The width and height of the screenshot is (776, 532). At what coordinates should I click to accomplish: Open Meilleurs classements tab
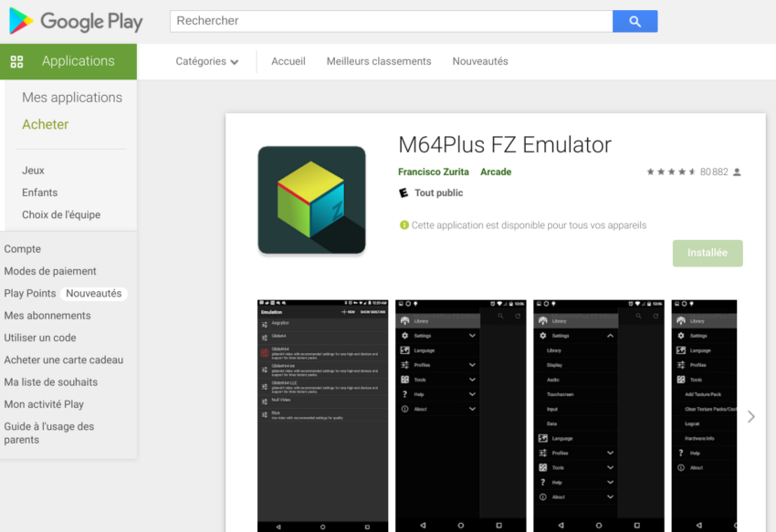(x=379, y=61)
